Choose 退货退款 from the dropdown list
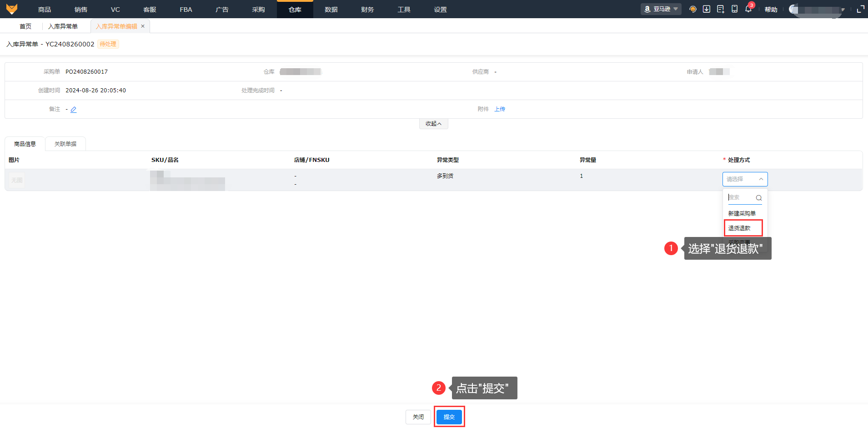The height and width of the screenshot is (428, 868). tap(739, 228)
